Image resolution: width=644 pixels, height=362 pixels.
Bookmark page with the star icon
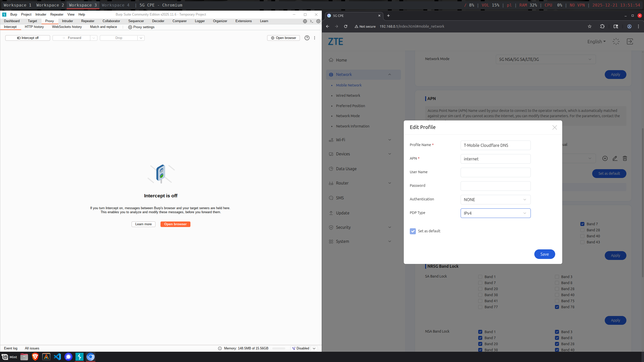(x=589, y=26)
